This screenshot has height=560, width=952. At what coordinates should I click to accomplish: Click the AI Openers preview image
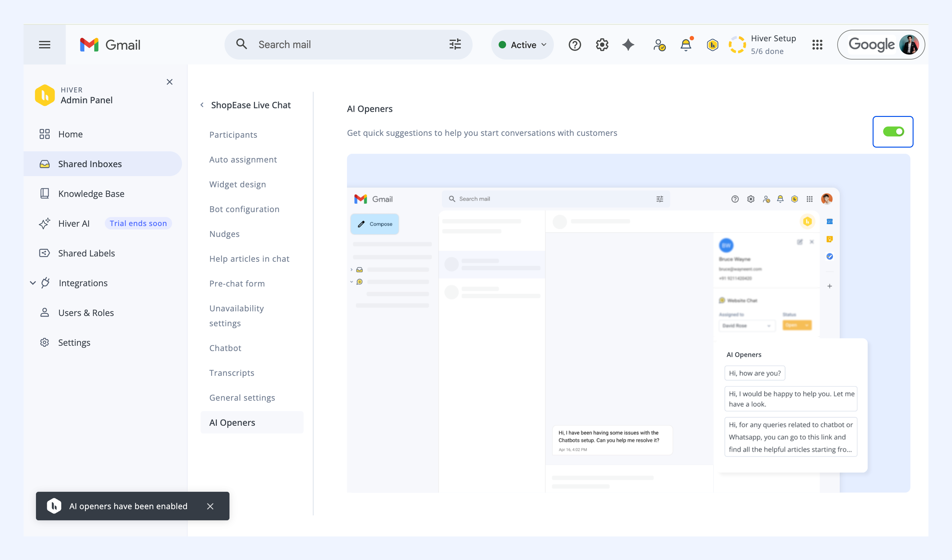(x=628, y=323)
